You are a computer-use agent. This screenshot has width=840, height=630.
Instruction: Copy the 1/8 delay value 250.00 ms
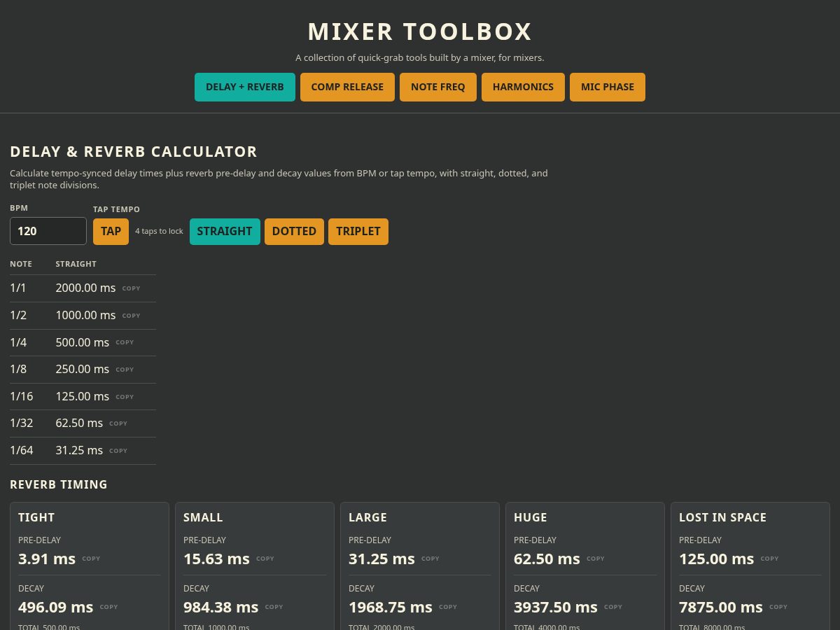pyautogui.click(x=125, y=370)
